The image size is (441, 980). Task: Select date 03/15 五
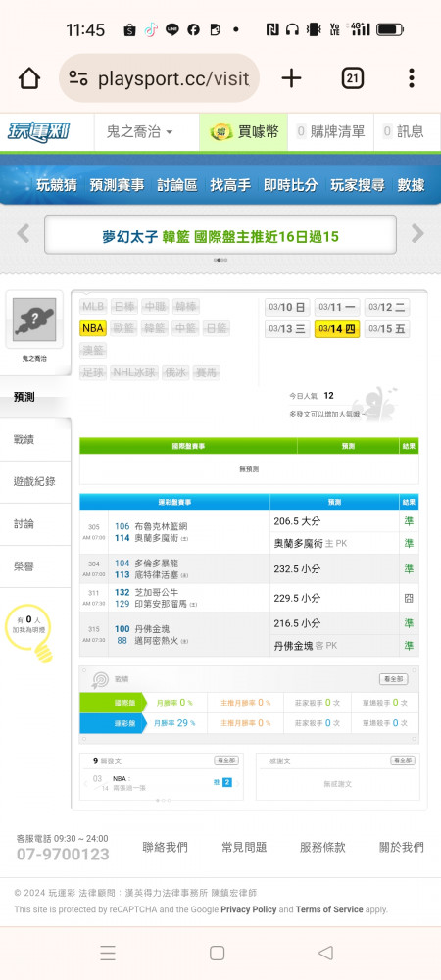pyautogui.click(x=387, y=328)
